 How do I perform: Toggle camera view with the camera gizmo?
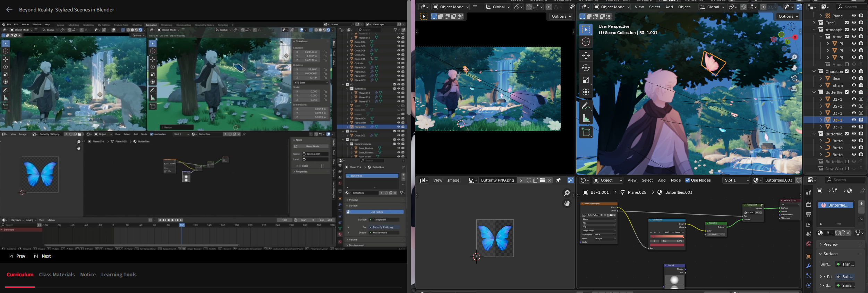[x=794, y=78]
